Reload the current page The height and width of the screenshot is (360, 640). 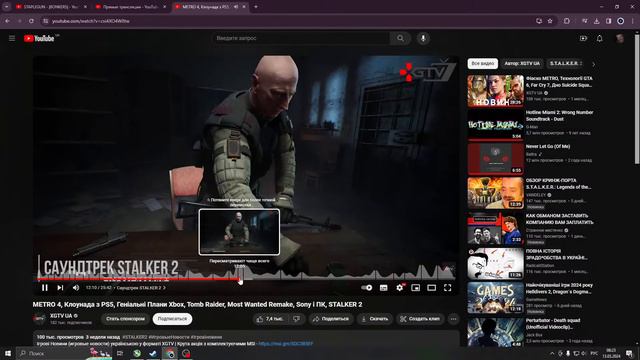[31, 21]
